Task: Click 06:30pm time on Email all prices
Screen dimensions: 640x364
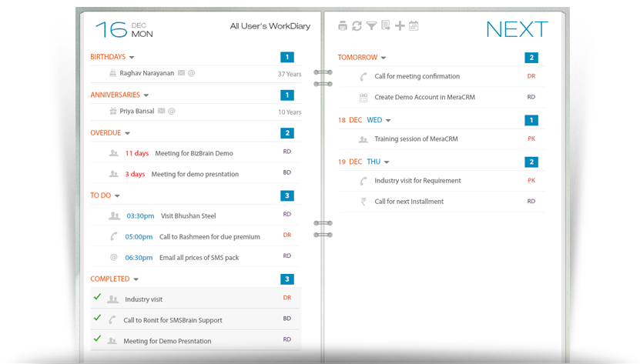Action: tap(139, 258)
